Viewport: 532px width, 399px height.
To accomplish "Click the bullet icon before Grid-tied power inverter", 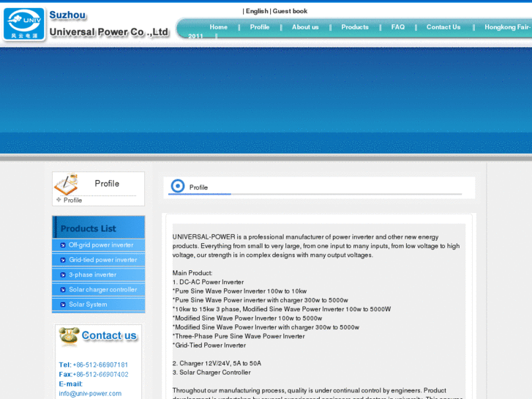I will click(63, 260).
